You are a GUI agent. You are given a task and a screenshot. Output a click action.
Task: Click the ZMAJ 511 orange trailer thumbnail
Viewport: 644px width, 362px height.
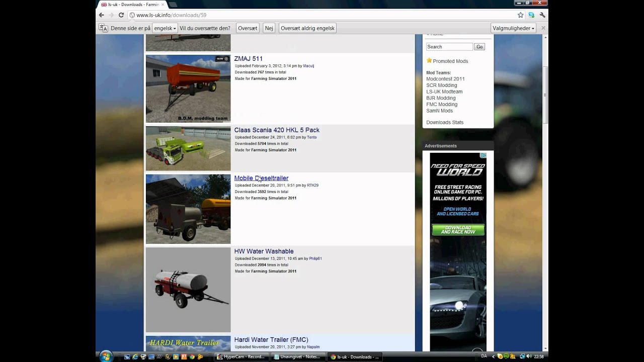point(188,88)
